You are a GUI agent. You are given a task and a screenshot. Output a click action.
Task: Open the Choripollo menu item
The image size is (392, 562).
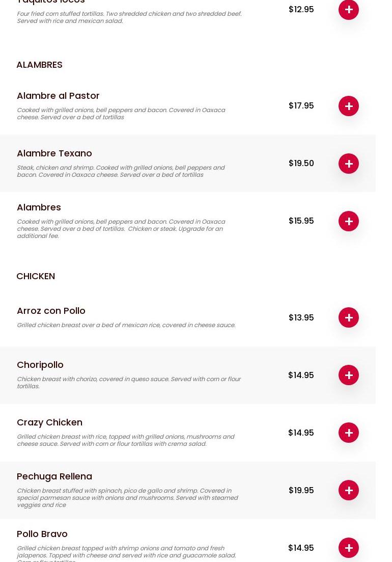click(40, 365)
